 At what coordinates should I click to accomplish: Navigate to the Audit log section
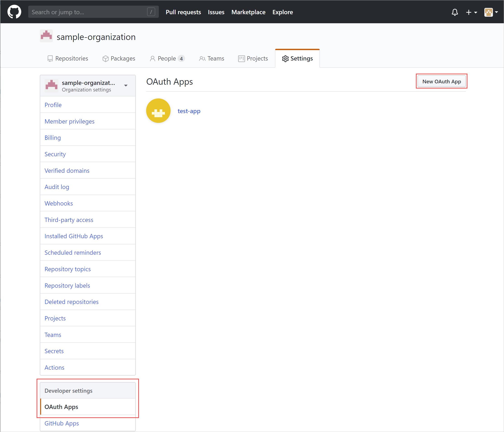tap(57, 187)
